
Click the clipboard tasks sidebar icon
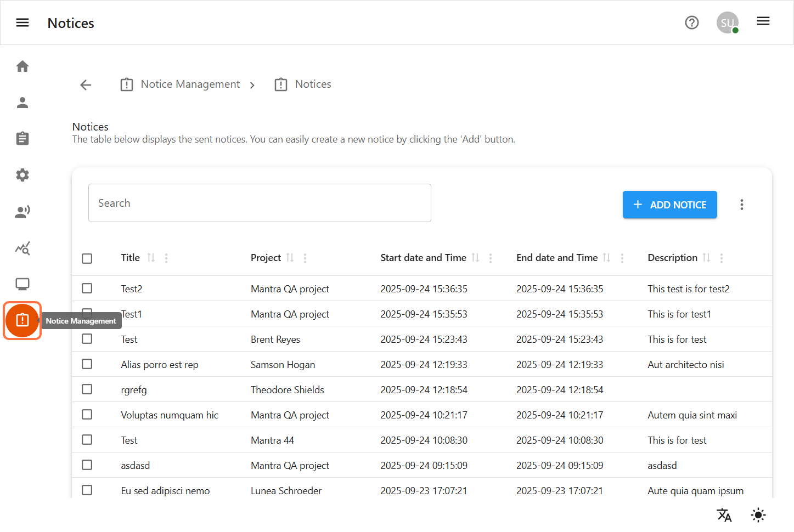22,139
